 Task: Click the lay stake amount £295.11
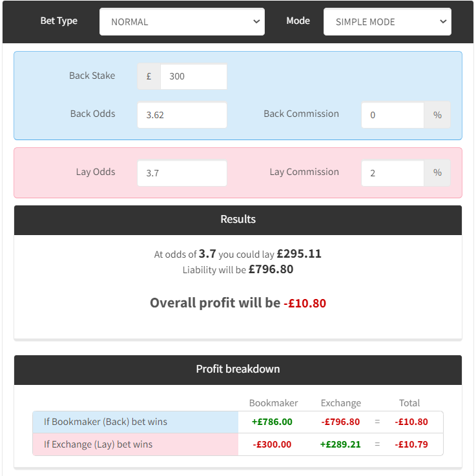pos(299,254)
